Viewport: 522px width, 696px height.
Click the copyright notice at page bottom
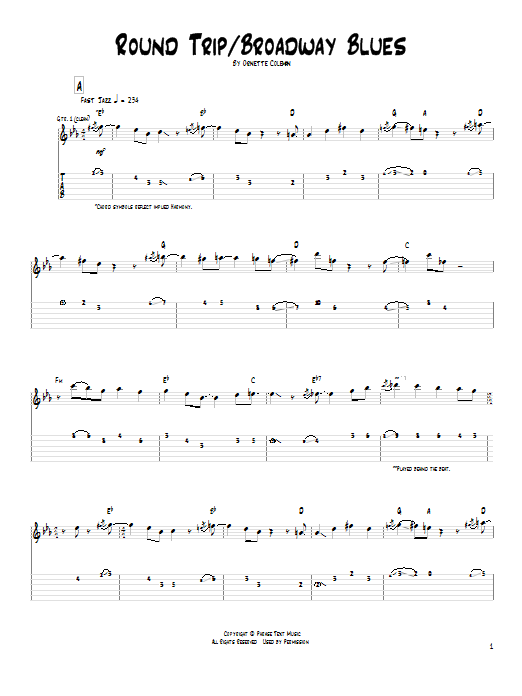(x=262, y=633)
